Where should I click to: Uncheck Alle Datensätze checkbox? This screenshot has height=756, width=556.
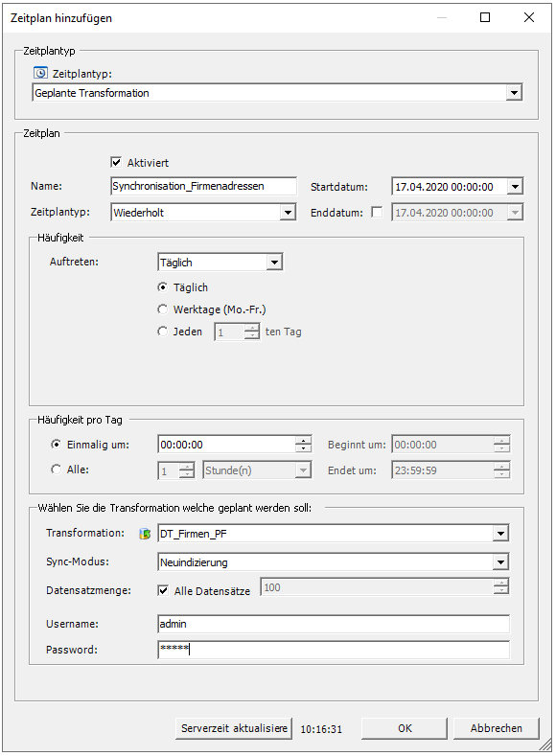(163, 590)
